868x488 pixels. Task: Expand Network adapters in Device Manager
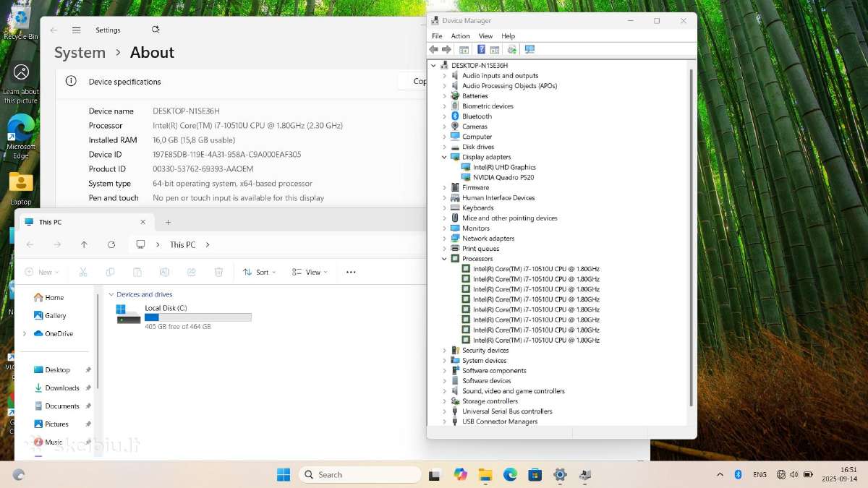click(x=445, y=239)
